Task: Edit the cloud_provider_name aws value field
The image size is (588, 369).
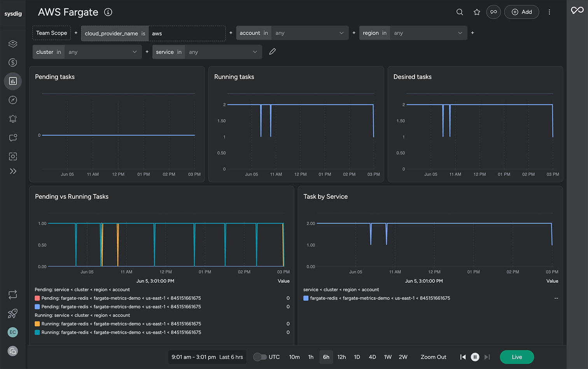Action: click(187, 33)
